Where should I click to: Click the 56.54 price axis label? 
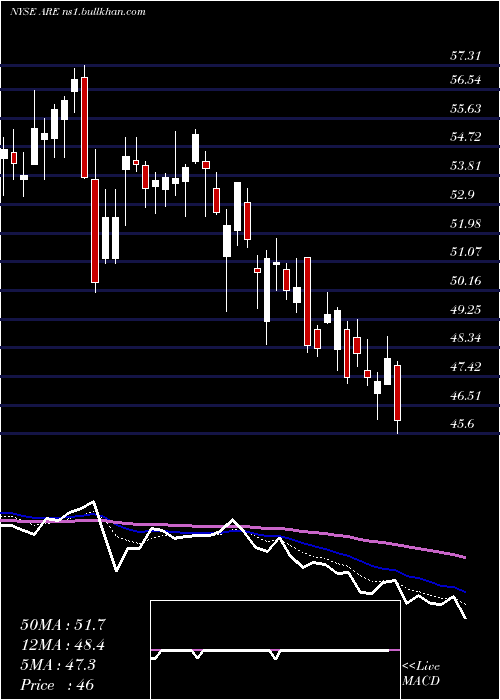(x=466, y=80)
